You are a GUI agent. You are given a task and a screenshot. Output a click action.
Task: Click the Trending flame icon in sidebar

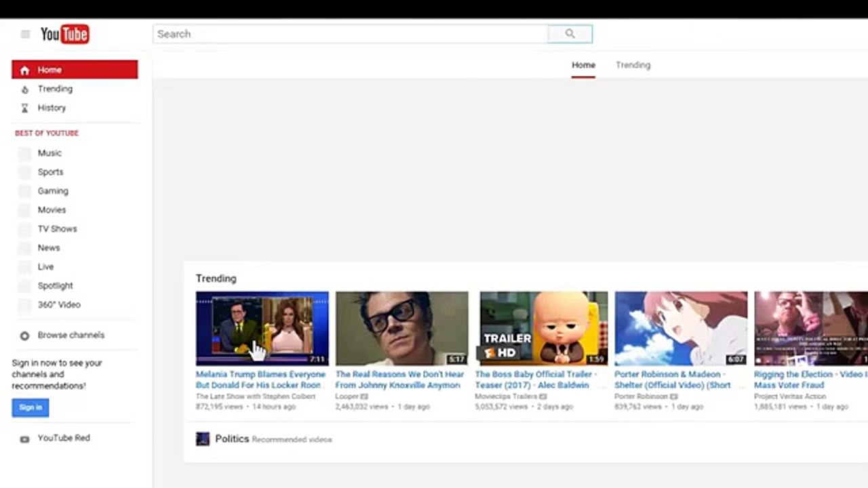click(24, 89)
